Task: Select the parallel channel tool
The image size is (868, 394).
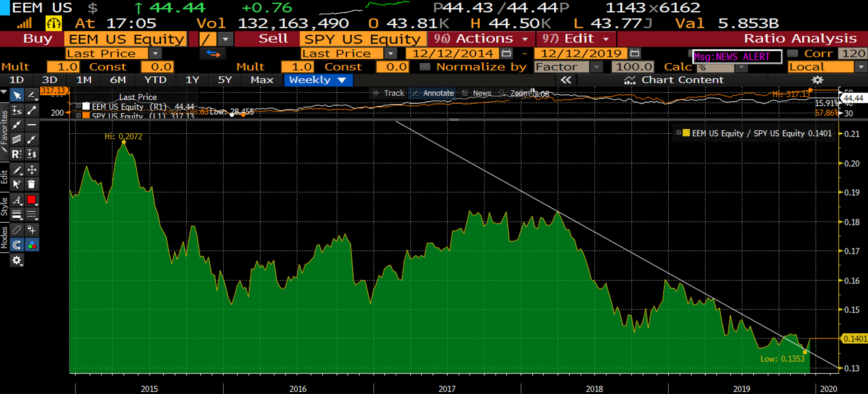Action: pyautogui.click(x=17, y=139)
